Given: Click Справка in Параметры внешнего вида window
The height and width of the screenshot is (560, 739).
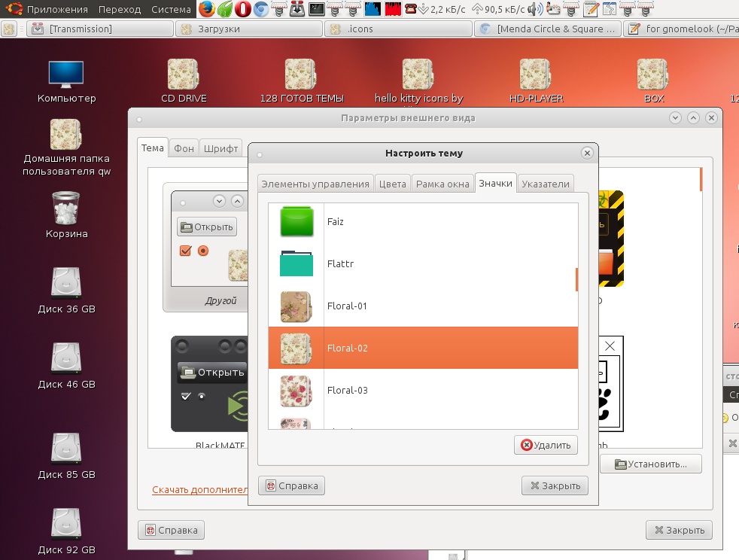Looking at the screenshot, I should tap(171, 531).
